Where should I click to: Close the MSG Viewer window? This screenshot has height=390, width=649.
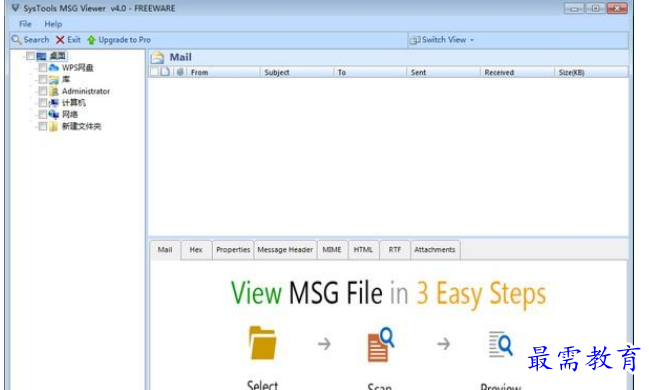[x=617, y=8]
